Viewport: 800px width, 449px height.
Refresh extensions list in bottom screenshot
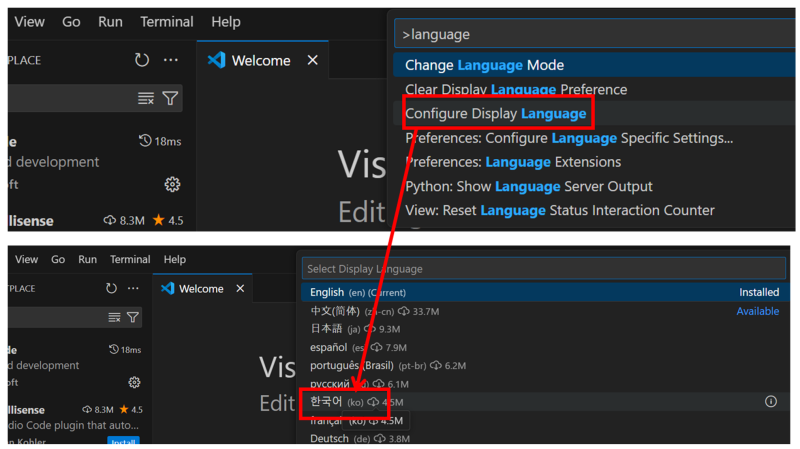coord(111,288)
